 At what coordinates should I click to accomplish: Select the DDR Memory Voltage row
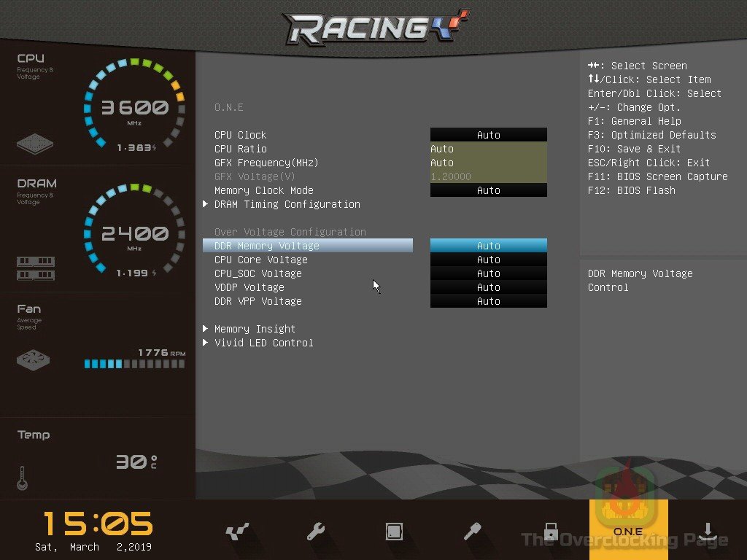click(307, 246)
